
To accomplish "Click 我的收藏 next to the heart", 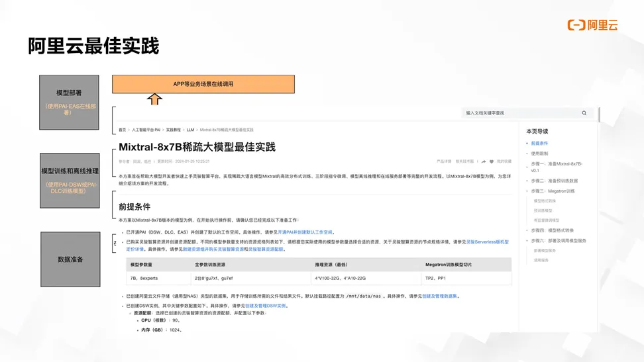I will (x=504, y=161).
